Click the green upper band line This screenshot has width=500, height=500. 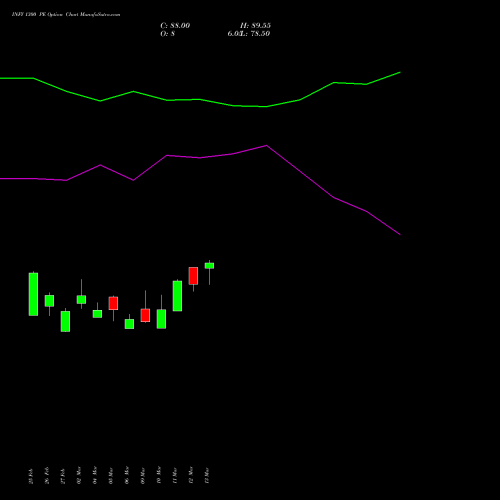200,99
